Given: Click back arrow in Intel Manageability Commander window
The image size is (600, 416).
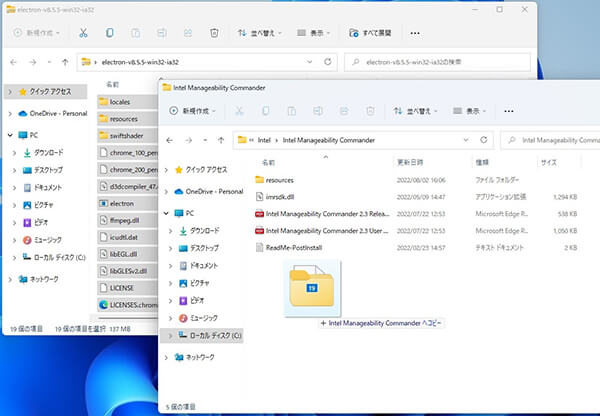Looking at the screenshot, I should tap(170, 140).
